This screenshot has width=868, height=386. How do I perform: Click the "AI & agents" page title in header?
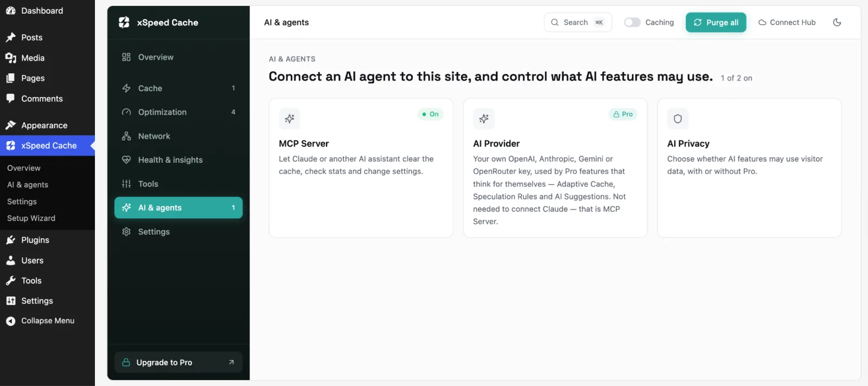286,22
